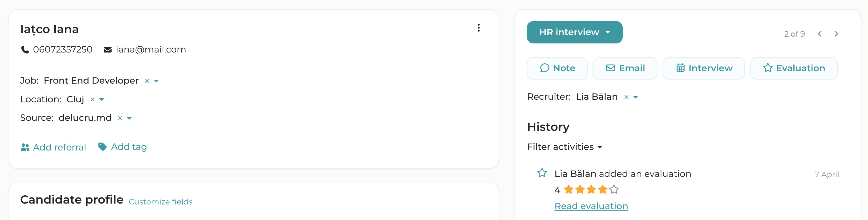The height and width of the screenshot is (220, 868).
Task: Clear the Cluj location value
Action: 93,99
